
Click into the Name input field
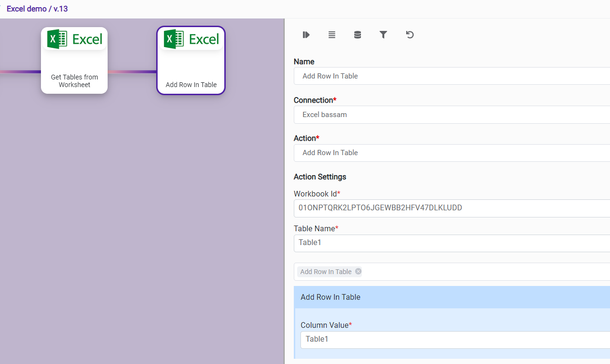[451, 76]
